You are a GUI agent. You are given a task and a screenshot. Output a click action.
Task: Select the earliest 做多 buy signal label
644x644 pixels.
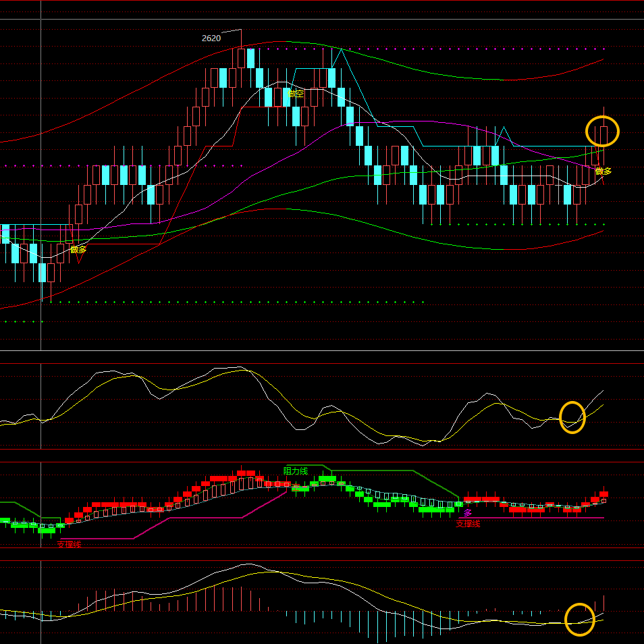point(78,249)
